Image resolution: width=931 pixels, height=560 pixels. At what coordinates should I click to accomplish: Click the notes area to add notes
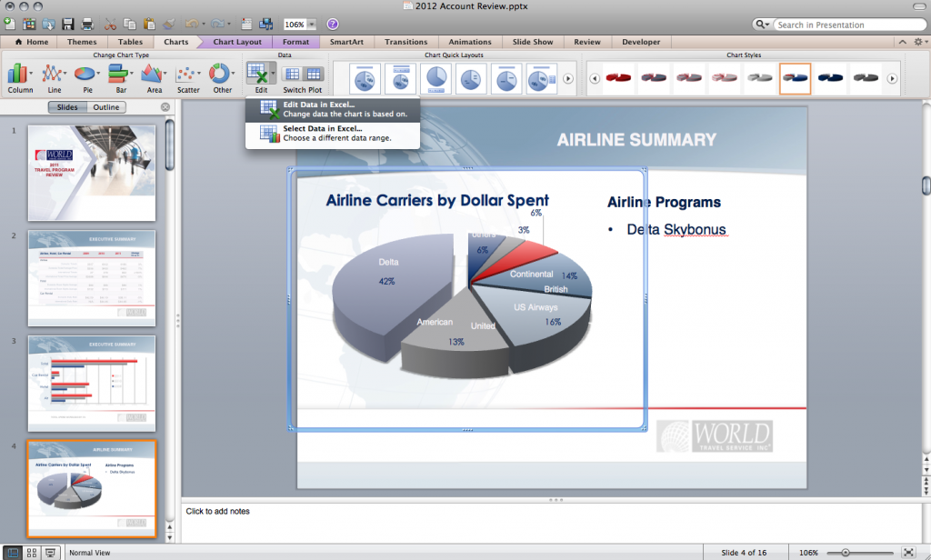[x=546, y=523]
